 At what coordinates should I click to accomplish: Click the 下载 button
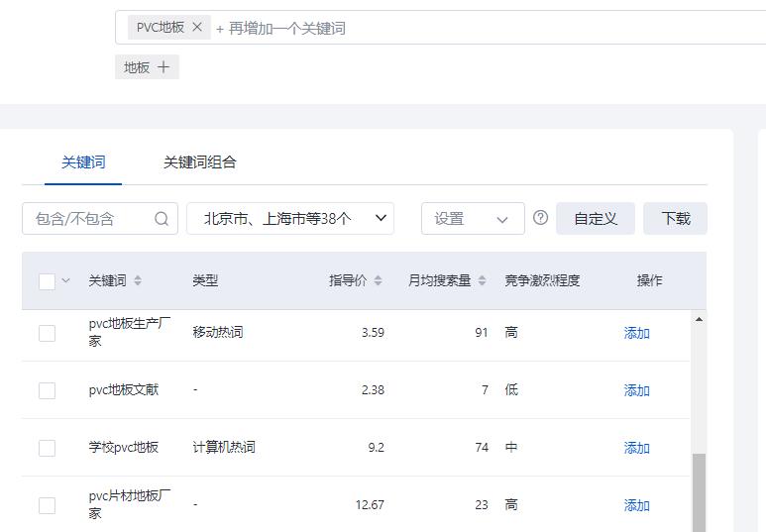click(675, 219)
